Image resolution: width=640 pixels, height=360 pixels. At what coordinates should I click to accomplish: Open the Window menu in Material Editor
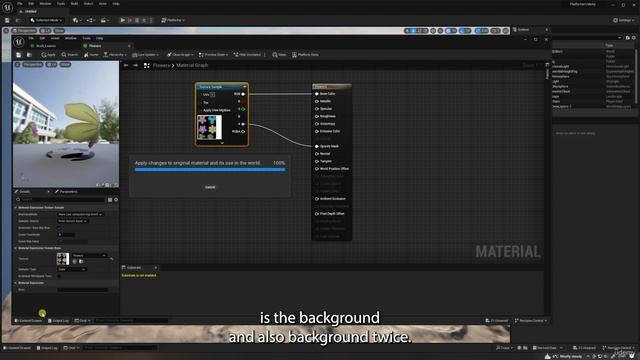pos(71,38)
